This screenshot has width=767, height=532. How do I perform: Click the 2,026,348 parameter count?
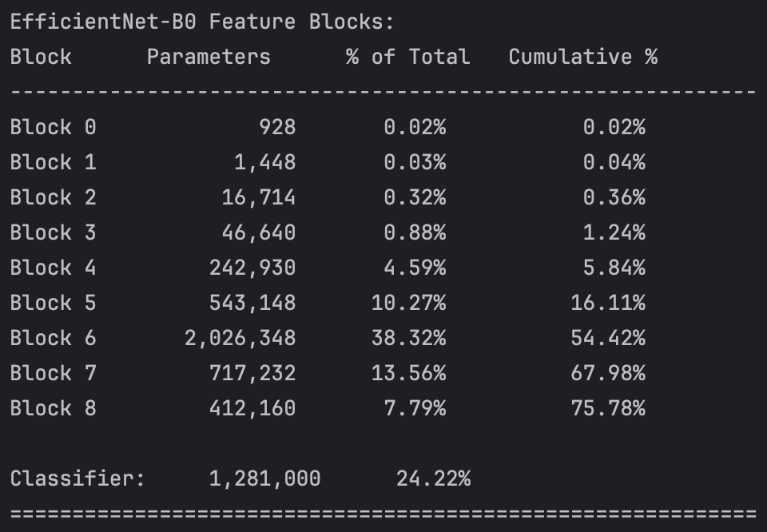click(240, 338)
